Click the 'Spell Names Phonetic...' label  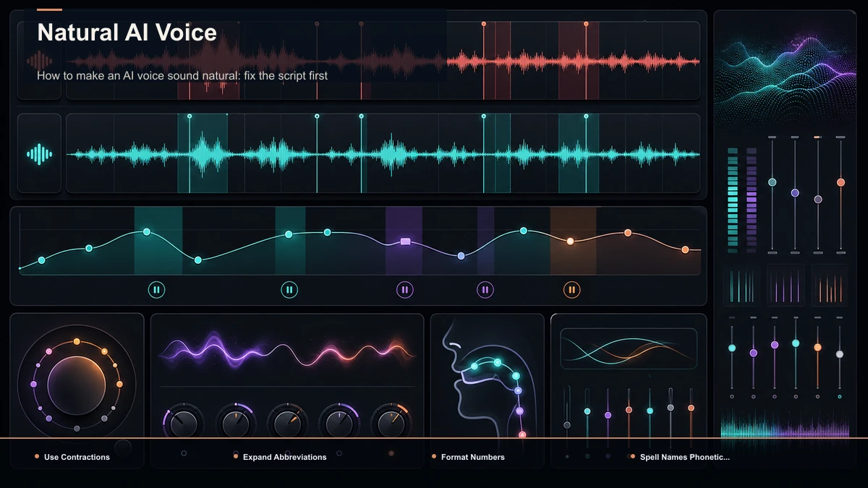pos(685,457)
